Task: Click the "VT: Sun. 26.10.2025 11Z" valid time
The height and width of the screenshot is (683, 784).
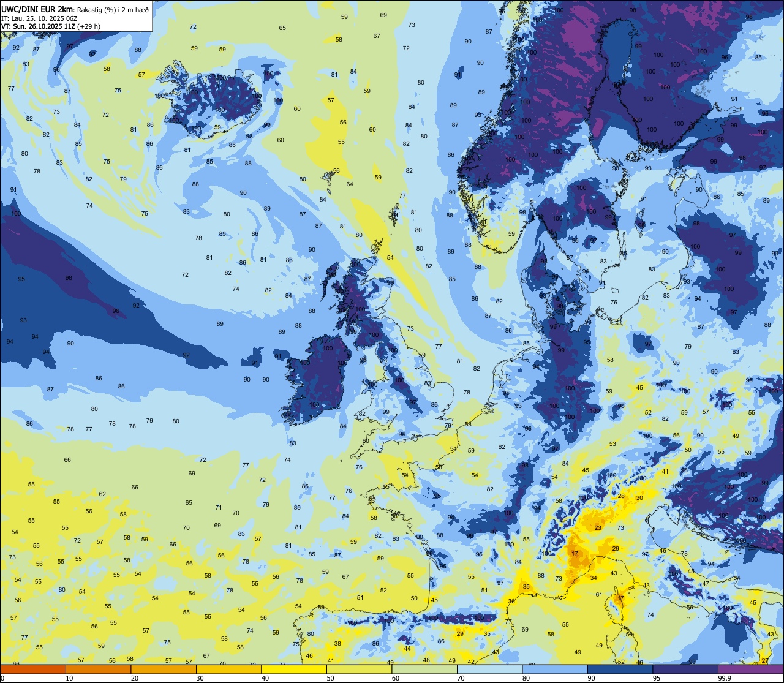Action: (38, 26)
